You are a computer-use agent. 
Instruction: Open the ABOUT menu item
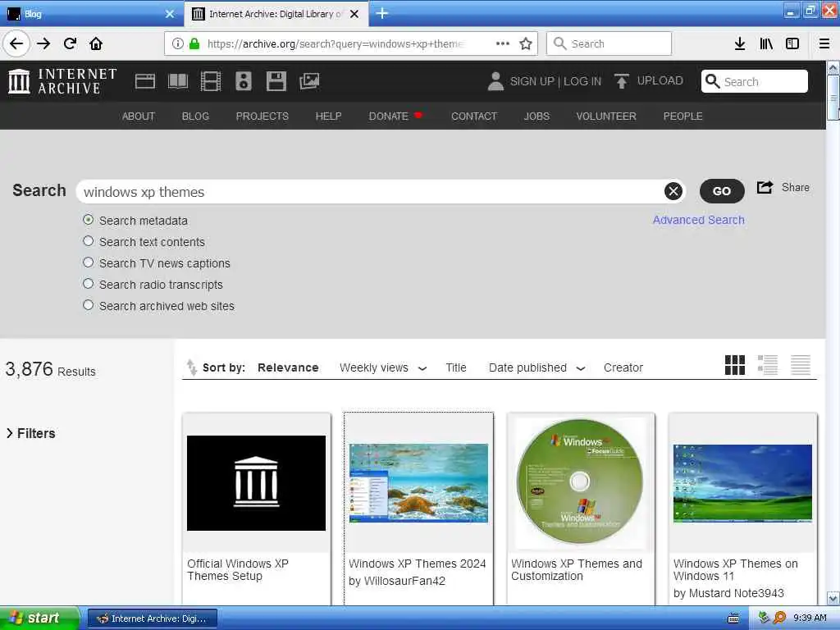pos(138,116)
